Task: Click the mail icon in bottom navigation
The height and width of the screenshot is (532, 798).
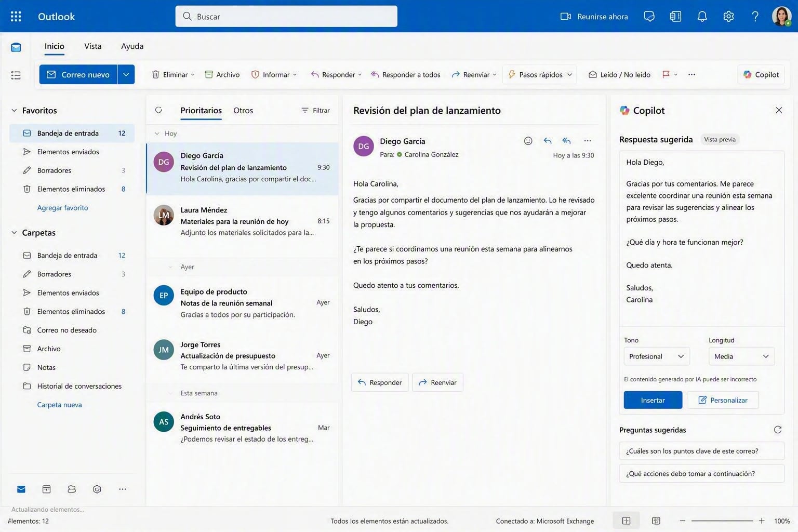Action: point(21,489)
